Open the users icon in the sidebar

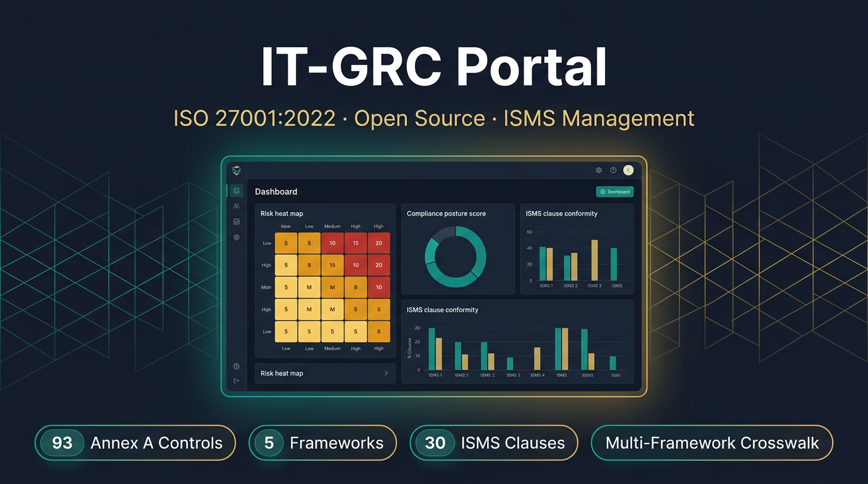pos(237,206)
